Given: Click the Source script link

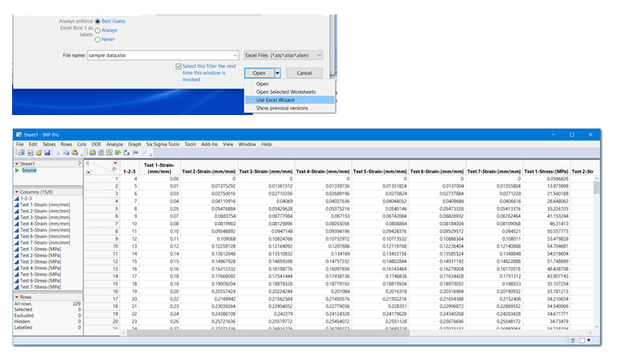Looking at the screenshot, I should 29,171.
